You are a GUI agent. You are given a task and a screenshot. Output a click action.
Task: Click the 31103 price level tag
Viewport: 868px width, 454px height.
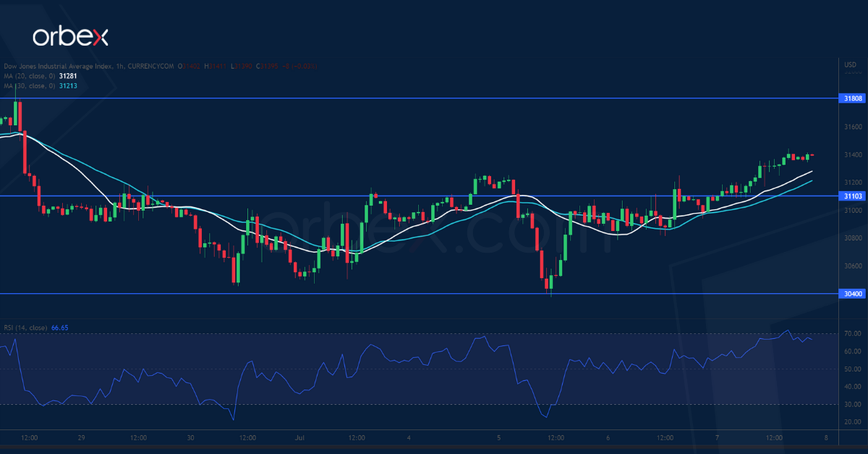pos(851,196)
